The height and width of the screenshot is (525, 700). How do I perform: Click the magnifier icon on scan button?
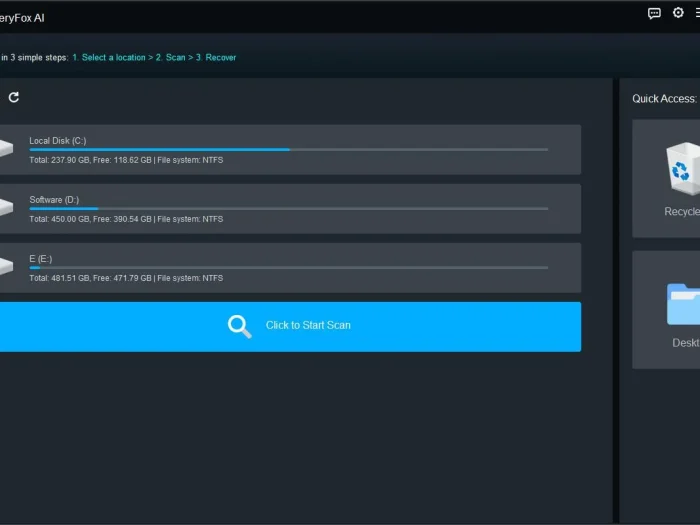click(239, 326)
